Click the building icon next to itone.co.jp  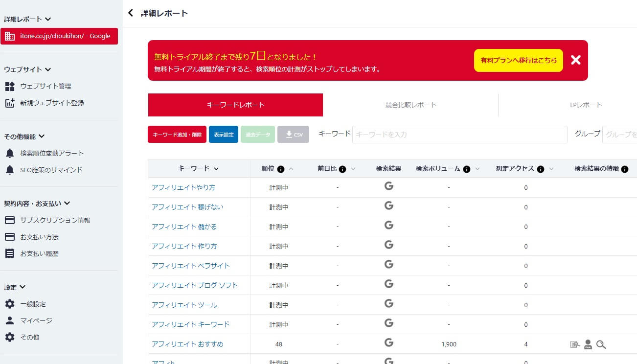click(x=10, y=36)
